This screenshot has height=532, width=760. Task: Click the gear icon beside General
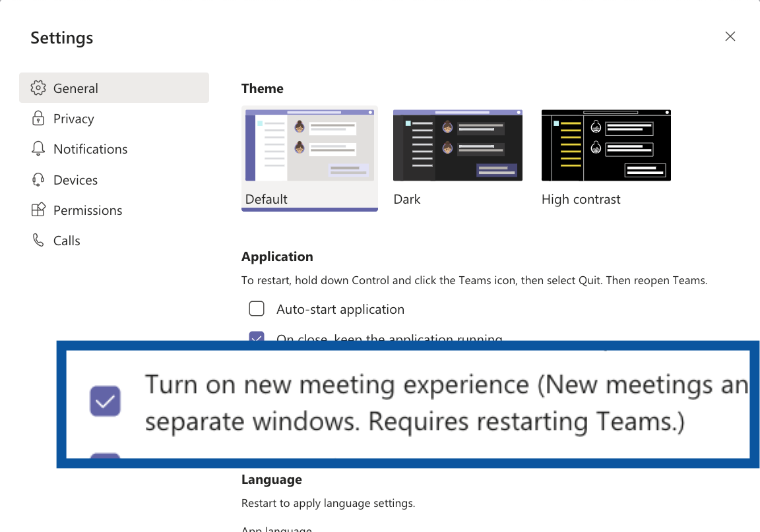point(38,87)
